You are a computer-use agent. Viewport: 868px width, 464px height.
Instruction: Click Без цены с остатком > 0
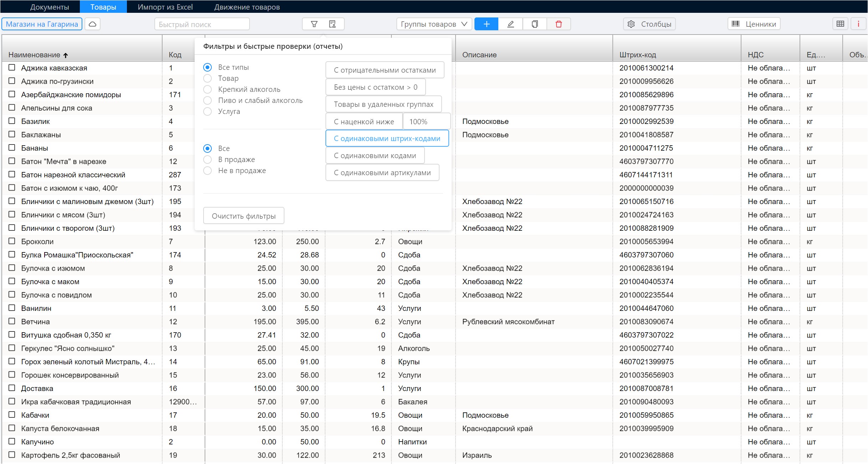[376, 87]
